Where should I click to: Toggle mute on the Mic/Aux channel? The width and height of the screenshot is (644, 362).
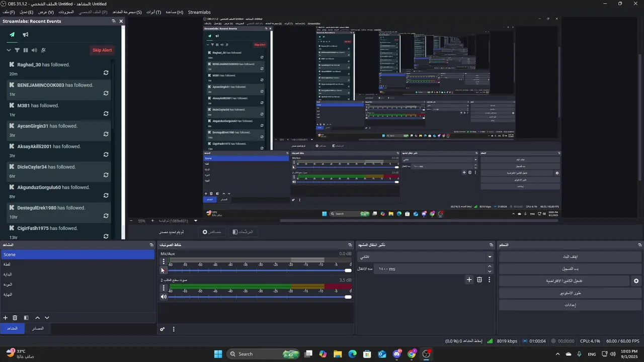pos(163,270)
